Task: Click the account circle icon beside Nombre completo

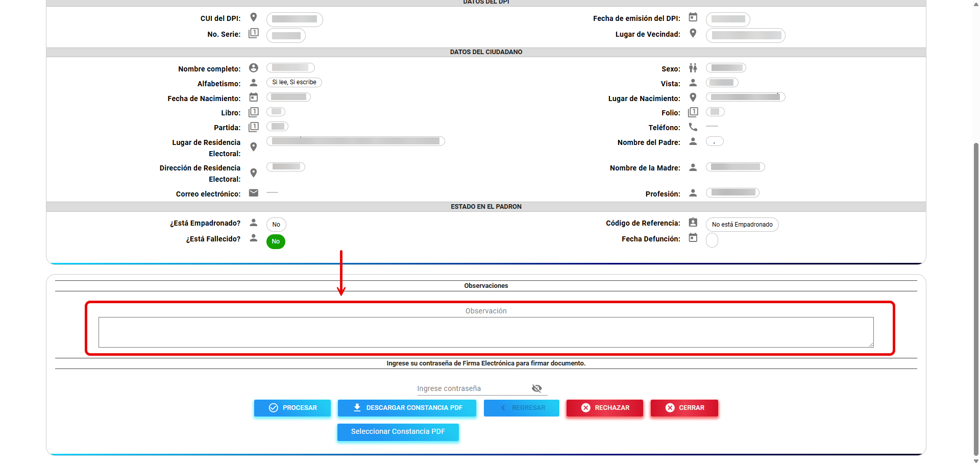Action: tap(253, 68)
